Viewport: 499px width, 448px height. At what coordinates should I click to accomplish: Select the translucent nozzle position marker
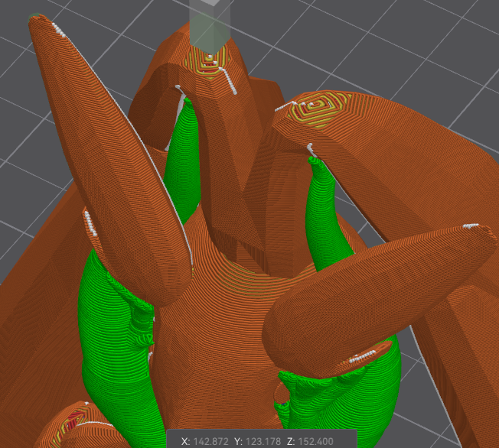[210, 26]
